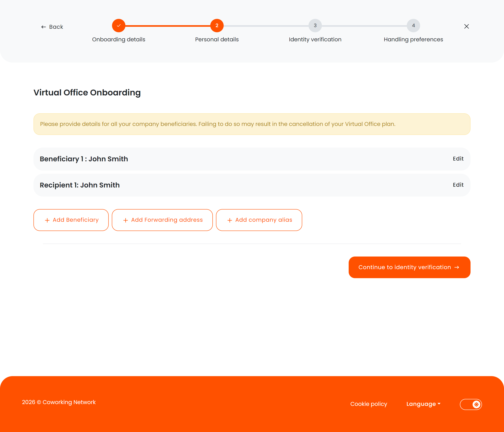The width and height of the screenshot is (504, 432).
Task: Click the Onboarding details step label
Action: pos(119,39)
